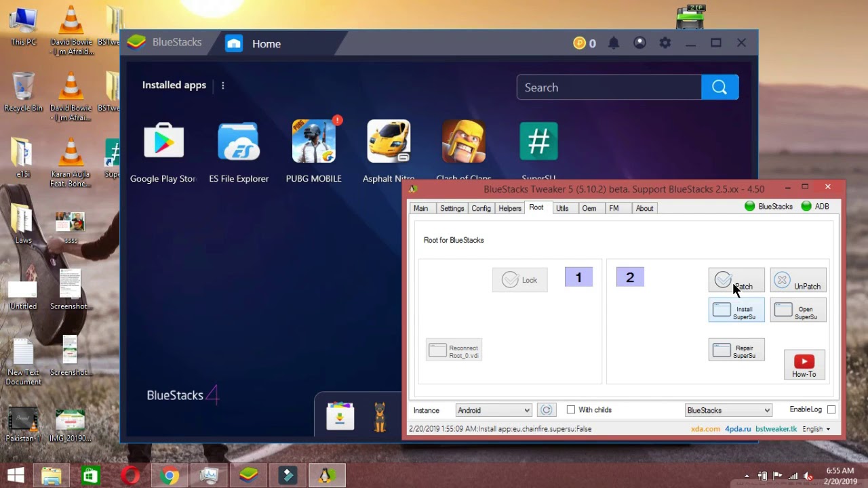Open BlueStacks settings gear

click(665, 43)
